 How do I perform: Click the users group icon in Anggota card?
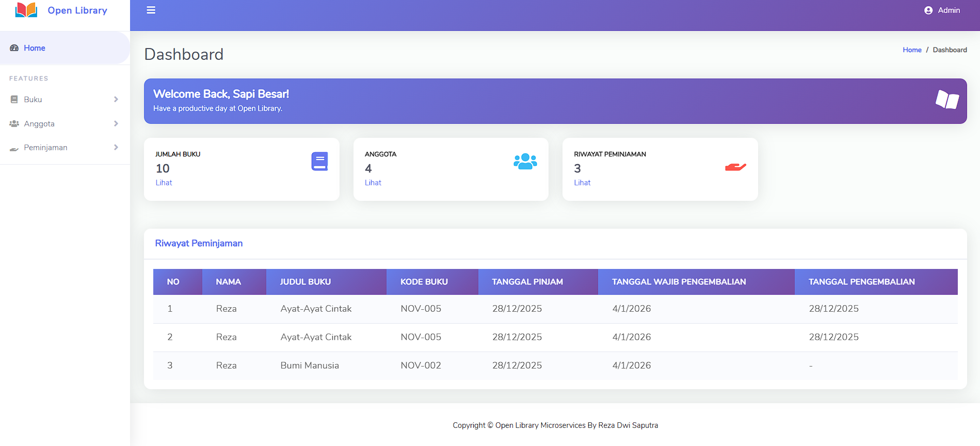(x=525, y=162)
